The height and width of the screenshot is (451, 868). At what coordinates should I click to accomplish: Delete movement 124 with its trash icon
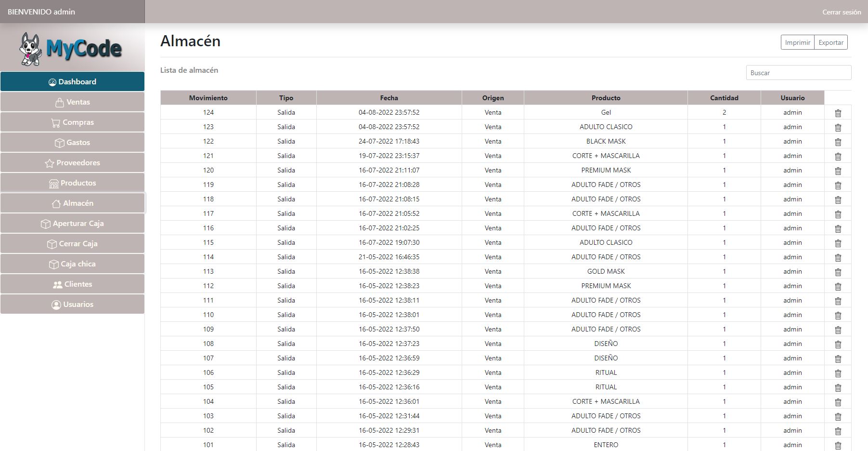(838, 113)
